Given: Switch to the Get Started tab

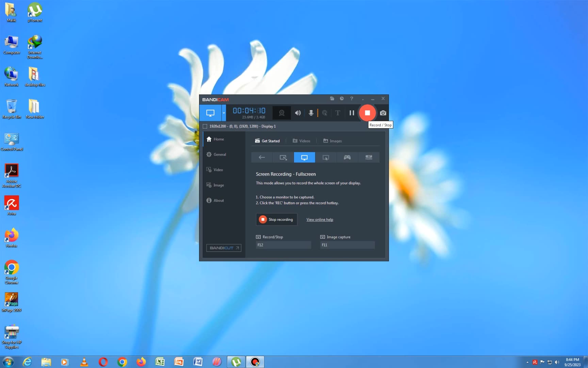Looking at the screenshot, I should (x=267, y=141).
